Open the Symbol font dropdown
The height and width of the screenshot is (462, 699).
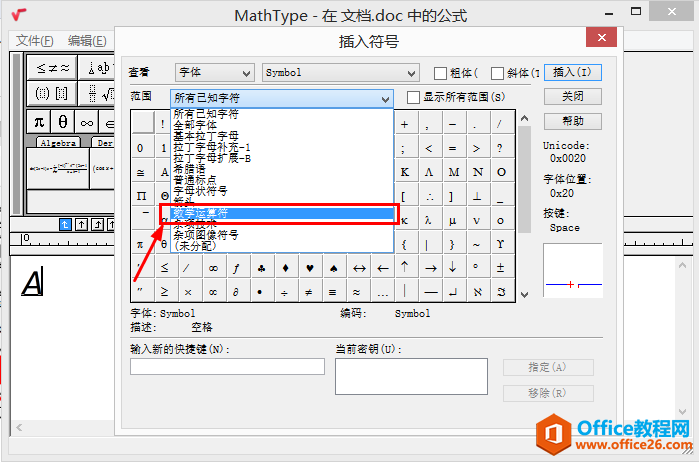tap(340, 73)
